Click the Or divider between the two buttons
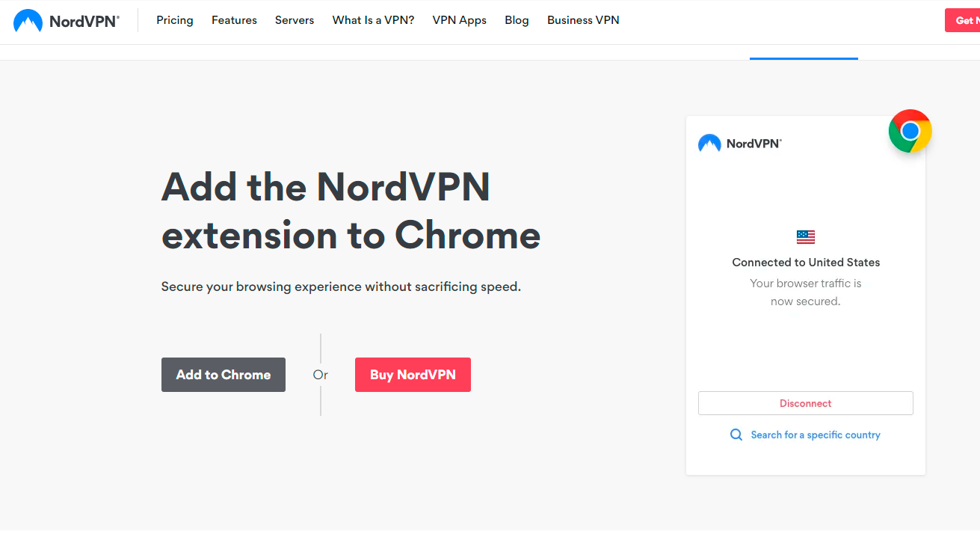 tap(320, 375)
